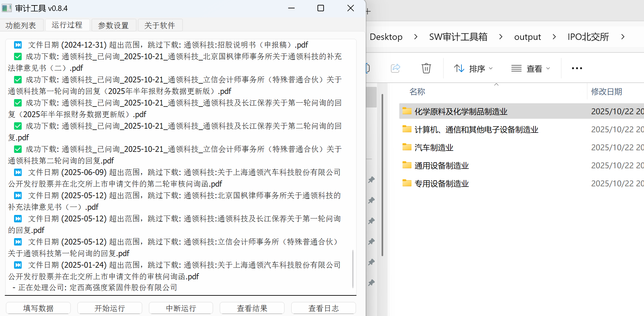
Task: Expand the chevron after IPO北交所 breadcrumb
Action: click(x=623, y=37)
